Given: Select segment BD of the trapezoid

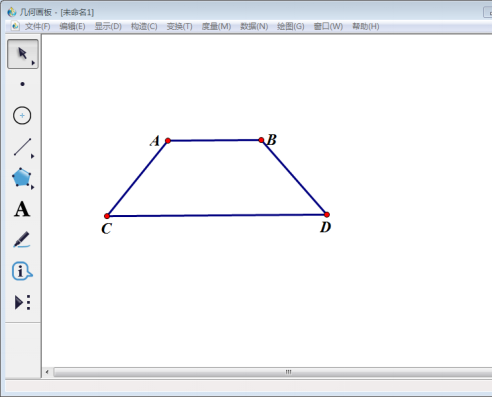Looking at the screenshot, I should (x=294, y=177).
